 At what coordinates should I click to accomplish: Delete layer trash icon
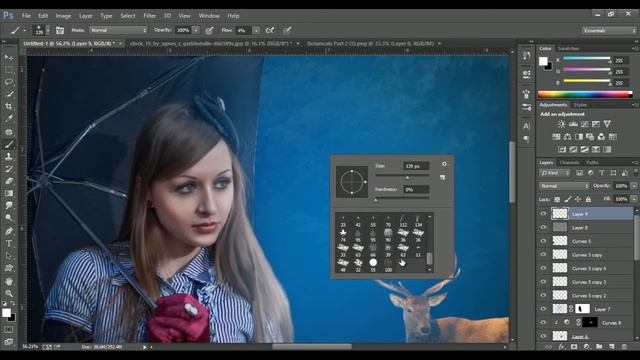click(624, 347)
